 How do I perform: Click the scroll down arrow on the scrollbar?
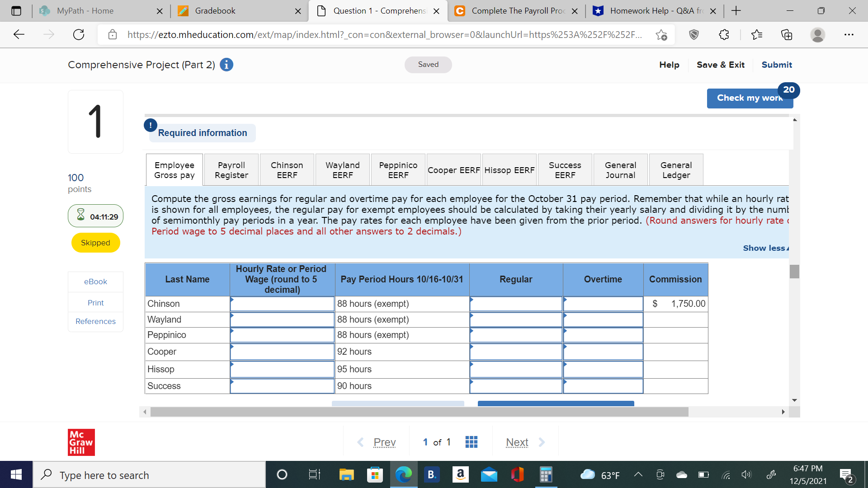(795, 400)
